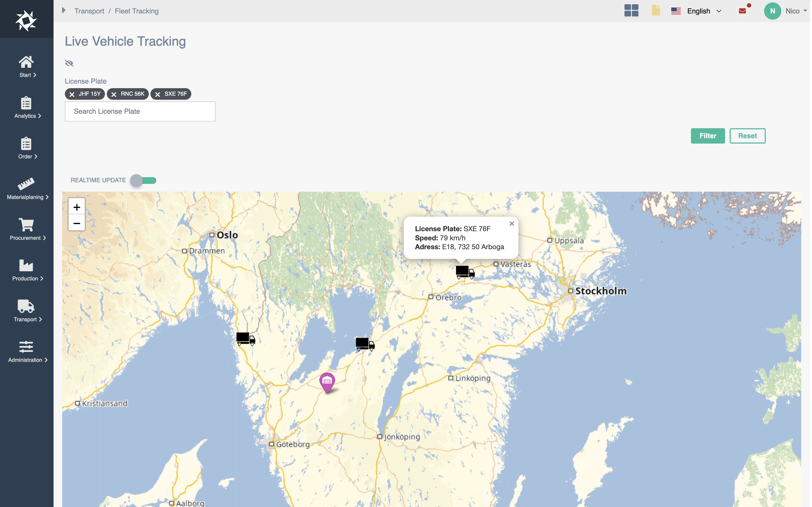Zoom out on the map
The image size is (812, 507).
[77, 223]
